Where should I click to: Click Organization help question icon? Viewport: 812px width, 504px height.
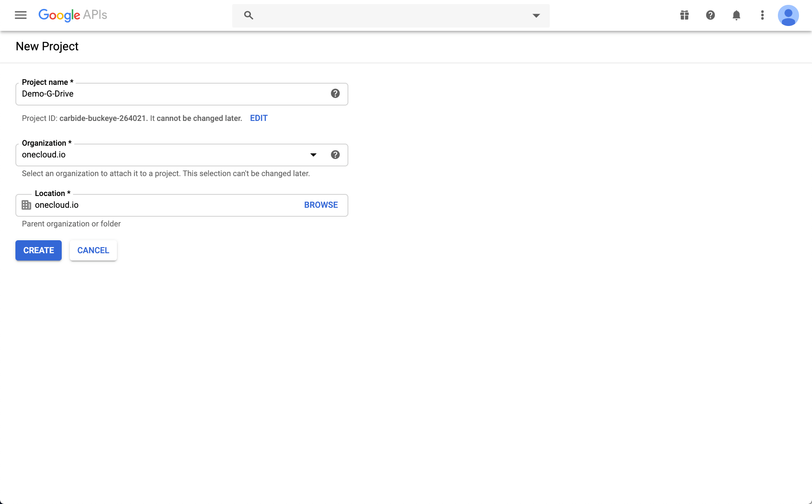click(335, 155)
